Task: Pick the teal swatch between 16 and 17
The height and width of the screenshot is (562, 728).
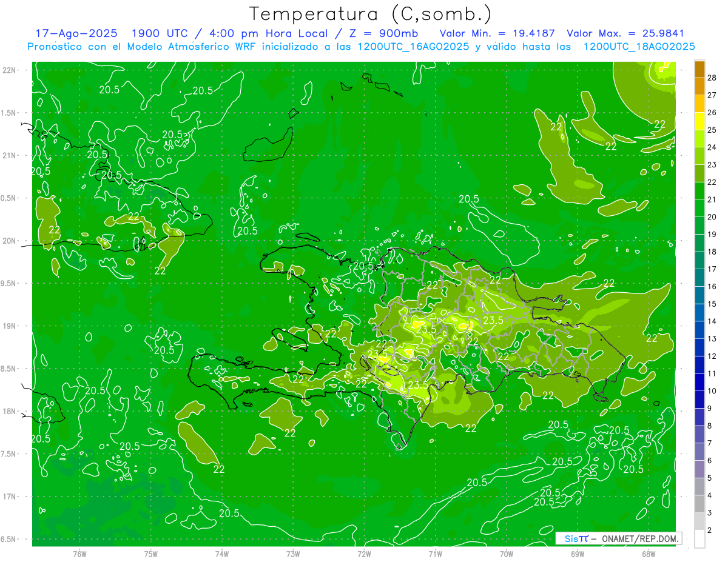Action: point(699,278)
